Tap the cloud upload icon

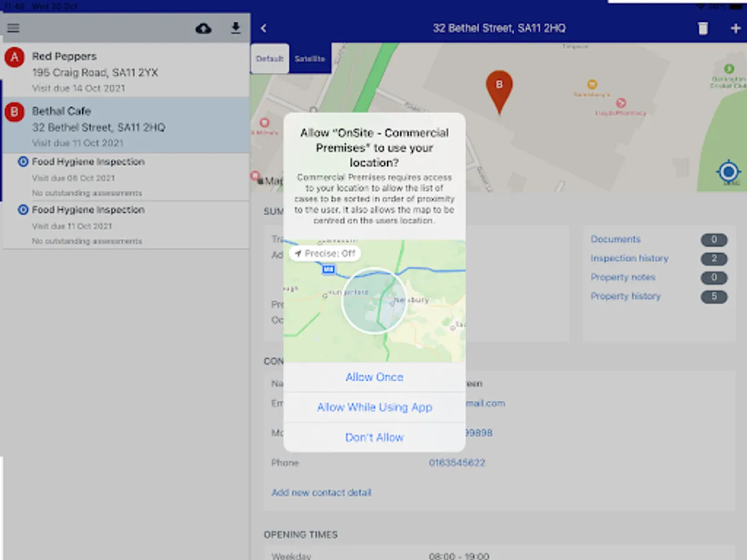[204, 28]
